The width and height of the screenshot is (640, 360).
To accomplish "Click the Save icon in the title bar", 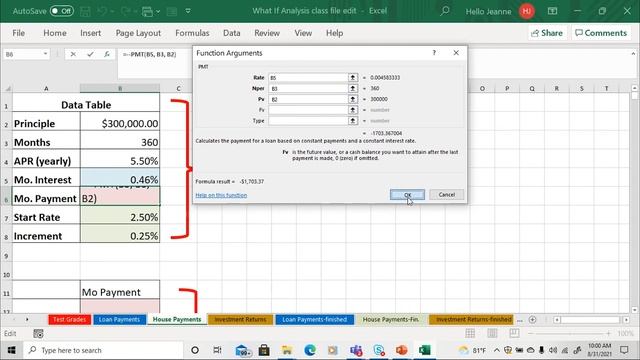I will point(85,11).
